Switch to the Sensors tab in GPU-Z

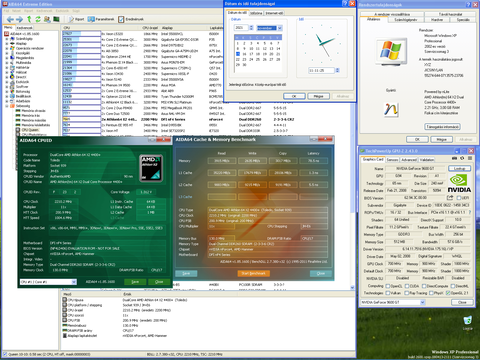[x=392, y=160]
